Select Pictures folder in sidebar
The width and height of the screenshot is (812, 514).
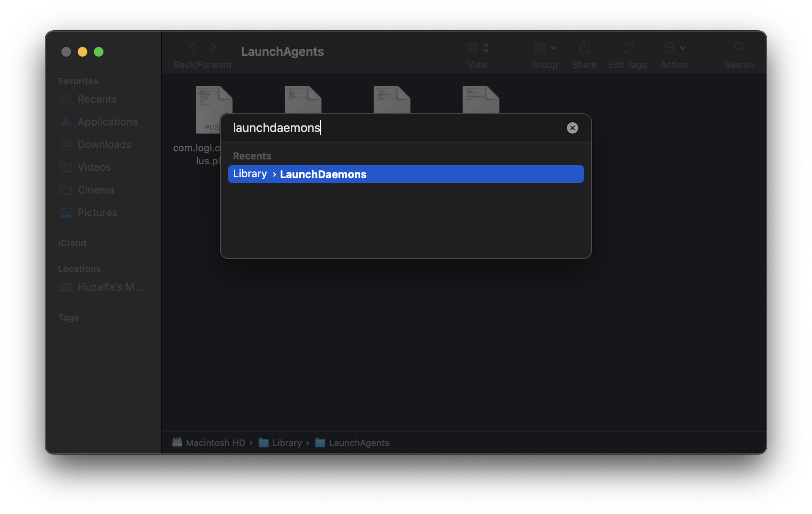tap(97, 212)
